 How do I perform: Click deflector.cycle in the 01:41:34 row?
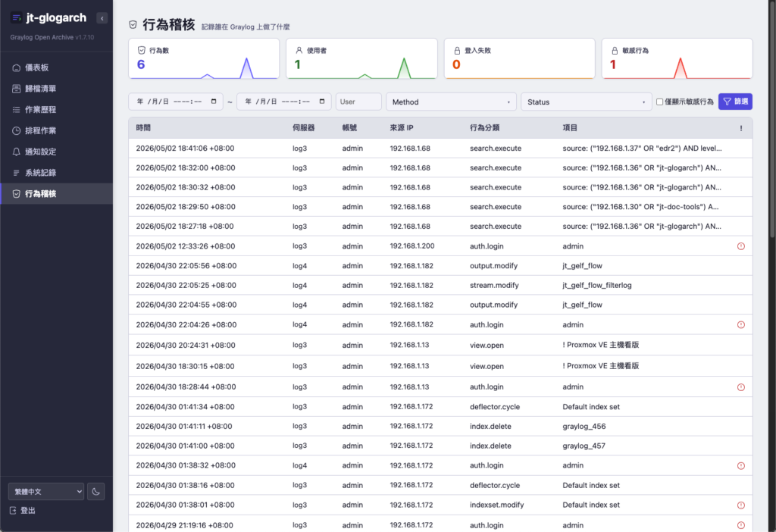coord(495,407)
